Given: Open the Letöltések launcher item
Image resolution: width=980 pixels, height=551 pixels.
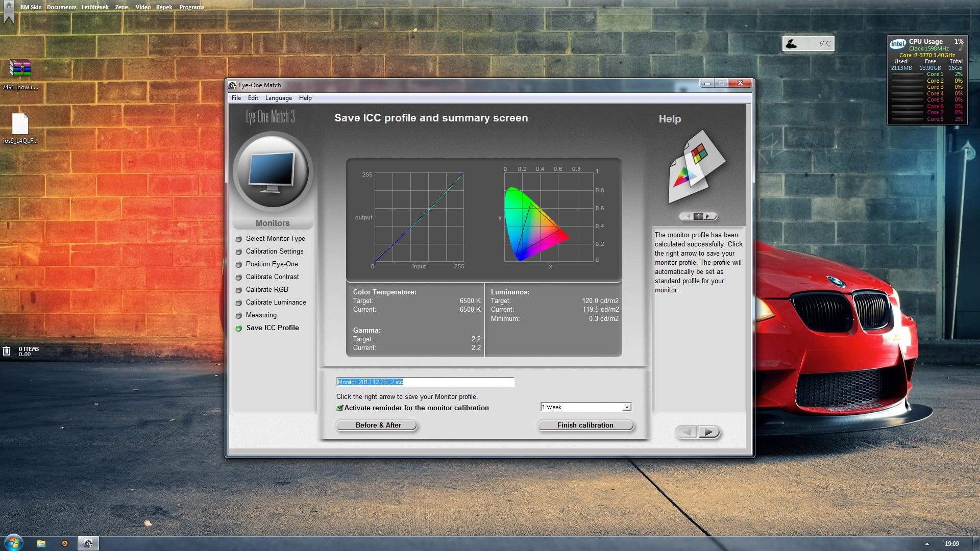Looking at the screenshot, I should point(95,7).
